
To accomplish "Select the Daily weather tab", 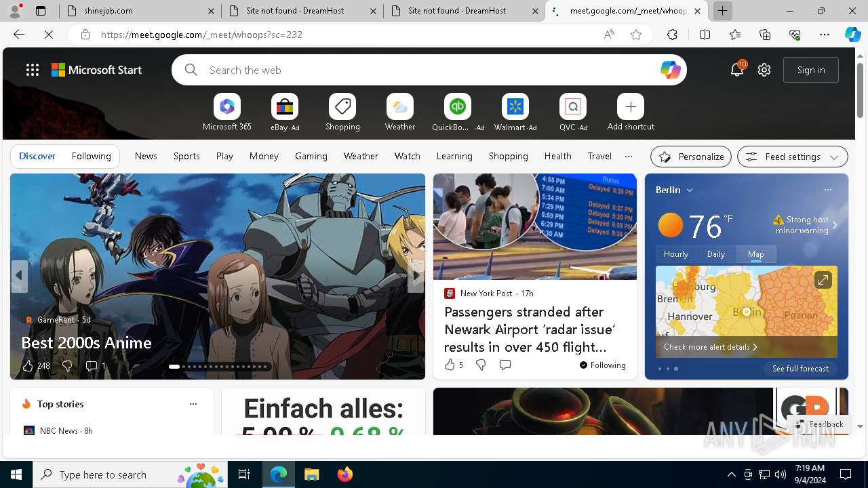I will pyautogui.click(x=716, y=254).
